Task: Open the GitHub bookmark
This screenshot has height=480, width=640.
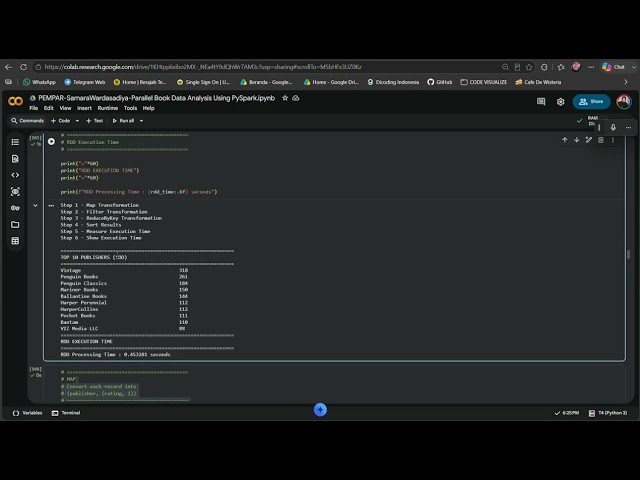Action: click(440, 82)
